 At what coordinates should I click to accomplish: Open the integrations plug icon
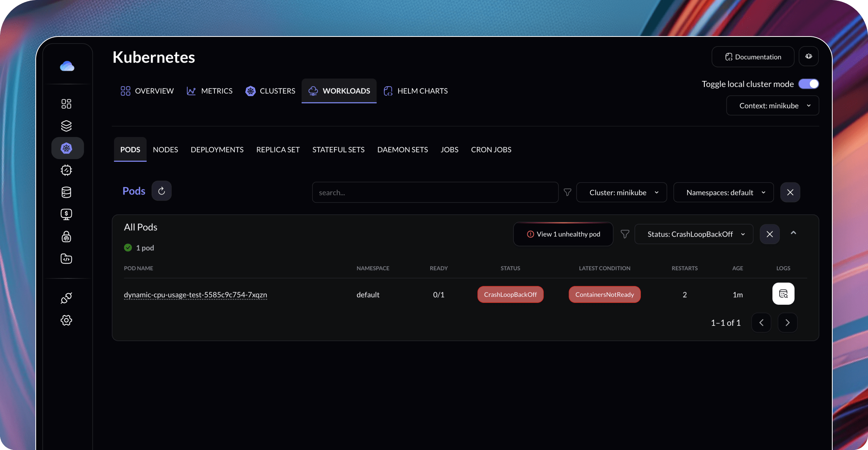67,298
